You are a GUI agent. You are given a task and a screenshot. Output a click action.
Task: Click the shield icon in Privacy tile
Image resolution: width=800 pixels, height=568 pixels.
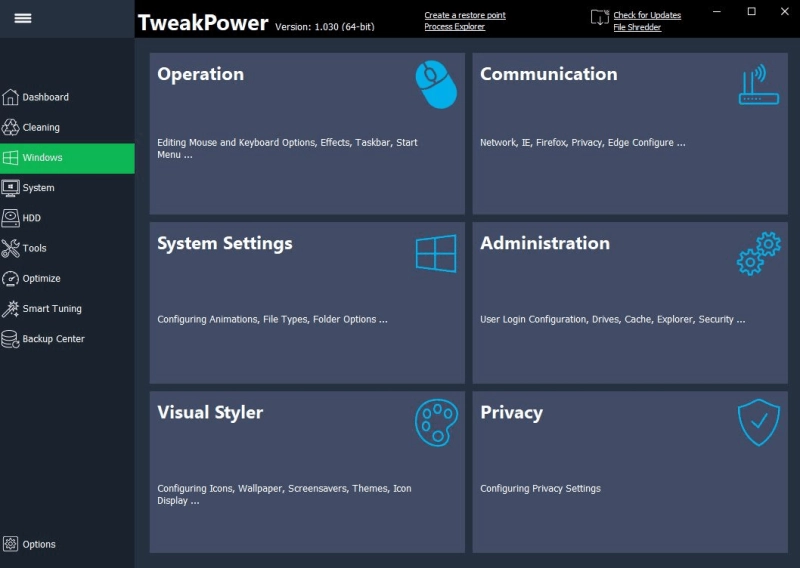point(759,423)
